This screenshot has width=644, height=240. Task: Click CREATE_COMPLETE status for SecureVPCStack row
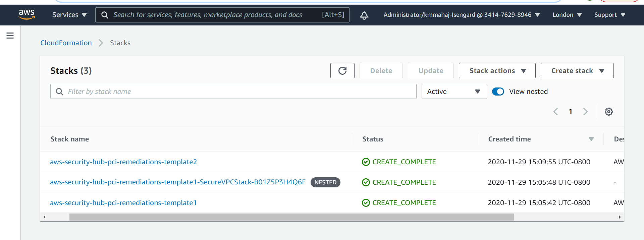pyautogui.click(x=399, y=182)
